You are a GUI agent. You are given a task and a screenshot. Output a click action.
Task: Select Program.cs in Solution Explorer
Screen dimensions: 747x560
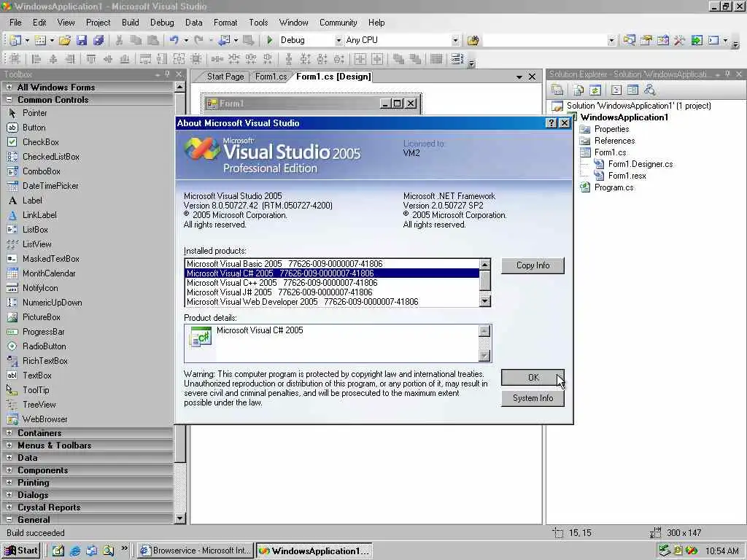[614, 187]
